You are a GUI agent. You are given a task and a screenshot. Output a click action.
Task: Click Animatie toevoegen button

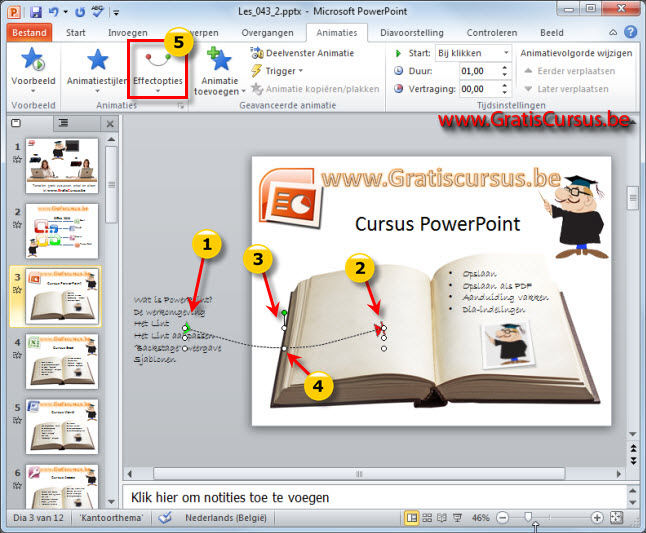tap(220, 71)
